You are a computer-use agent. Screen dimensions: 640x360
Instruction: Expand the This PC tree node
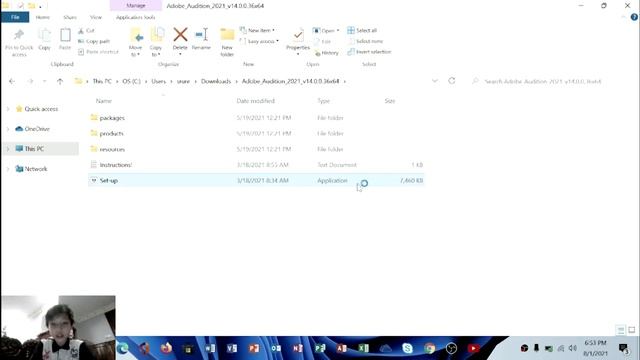(x=8, y=149)
